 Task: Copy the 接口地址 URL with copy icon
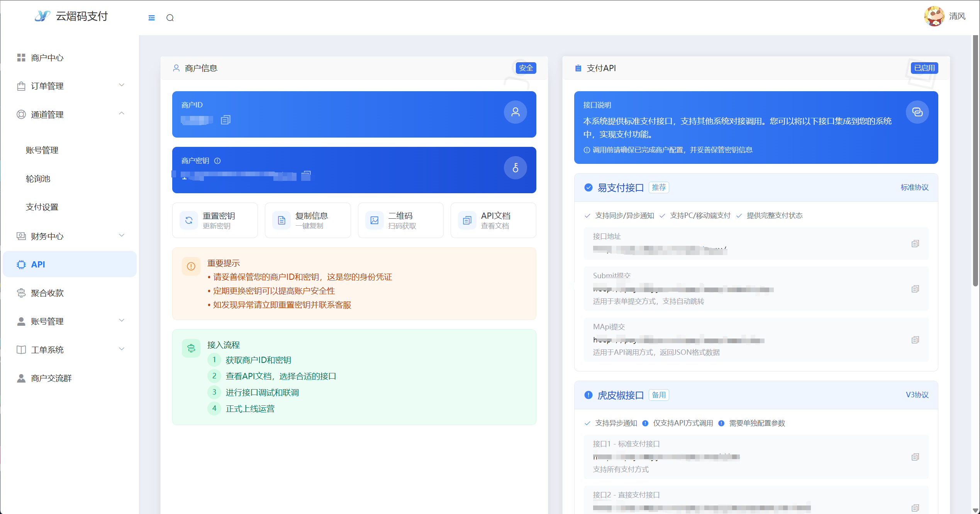[x=915, y=243]
